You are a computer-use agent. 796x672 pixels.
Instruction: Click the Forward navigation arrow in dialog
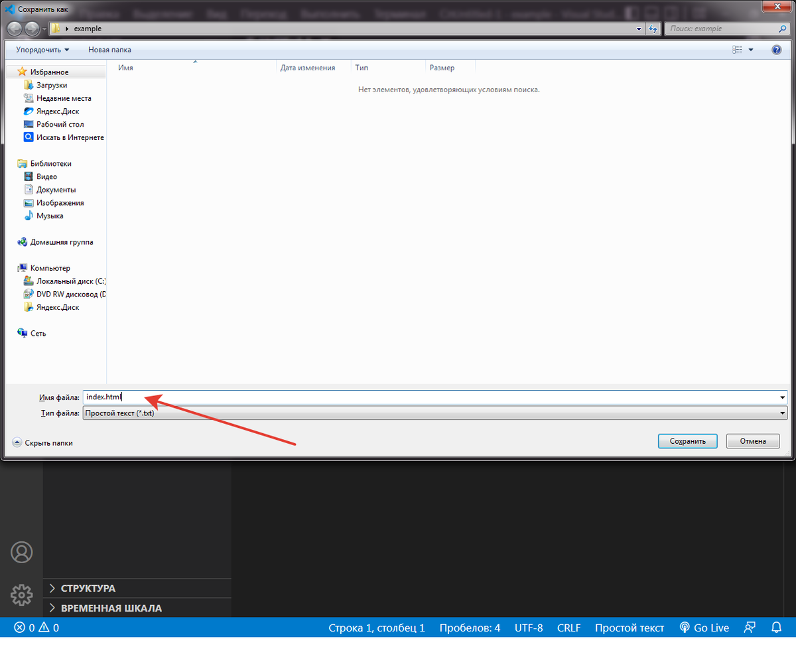32,29
